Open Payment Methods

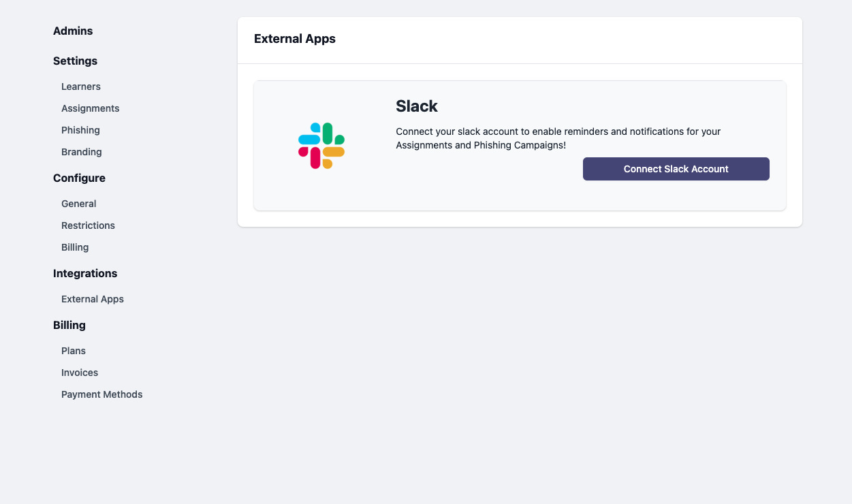[x=102, y=394]
